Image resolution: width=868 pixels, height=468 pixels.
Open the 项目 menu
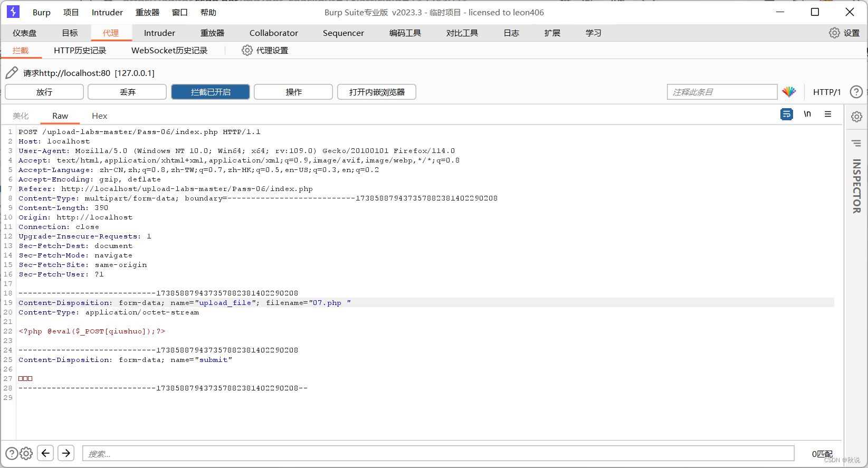coord(71,12)
